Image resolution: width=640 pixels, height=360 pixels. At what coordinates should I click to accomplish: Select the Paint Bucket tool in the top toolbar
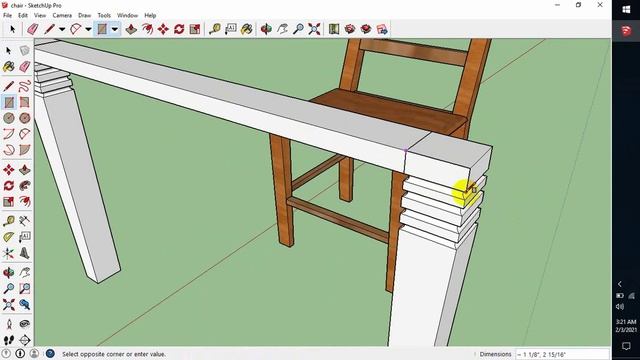coord(247,29)
